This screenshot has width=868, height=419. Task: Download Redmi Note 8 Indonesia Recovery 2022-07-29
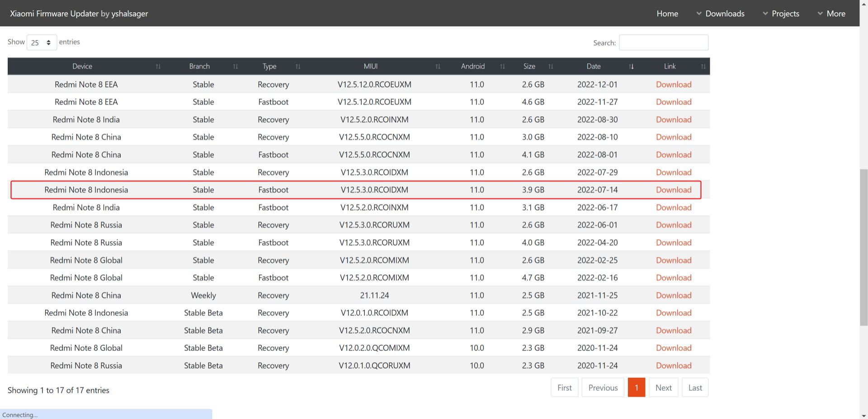(674, 172)
